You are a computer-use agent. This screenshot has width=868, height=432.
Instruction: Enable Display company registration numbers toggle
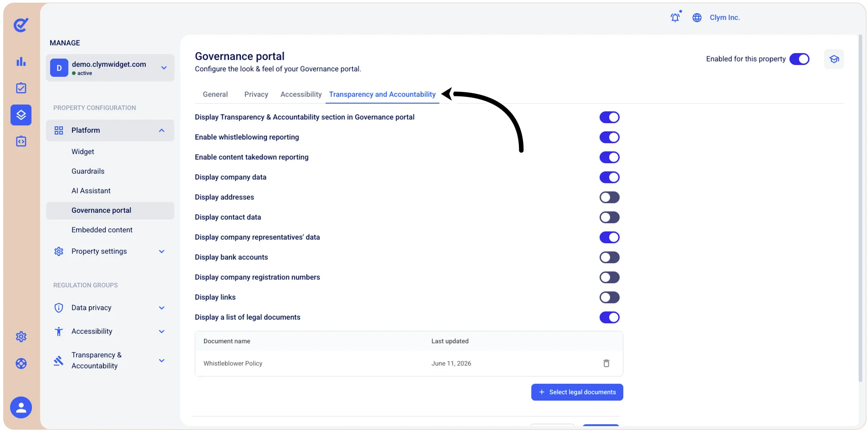point(609,277)
